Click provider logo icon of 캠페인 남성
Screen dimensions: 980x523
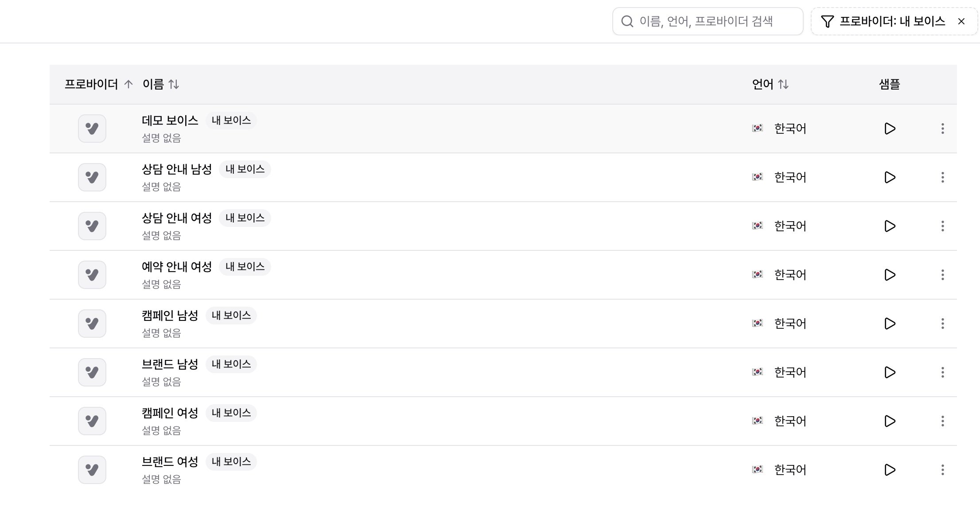(92, 324)
